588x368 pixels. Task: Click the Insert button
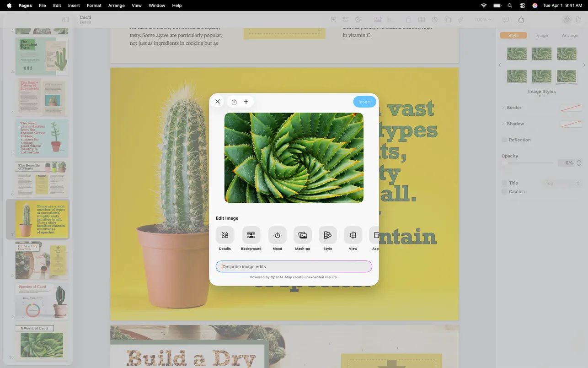click(364, 102)
